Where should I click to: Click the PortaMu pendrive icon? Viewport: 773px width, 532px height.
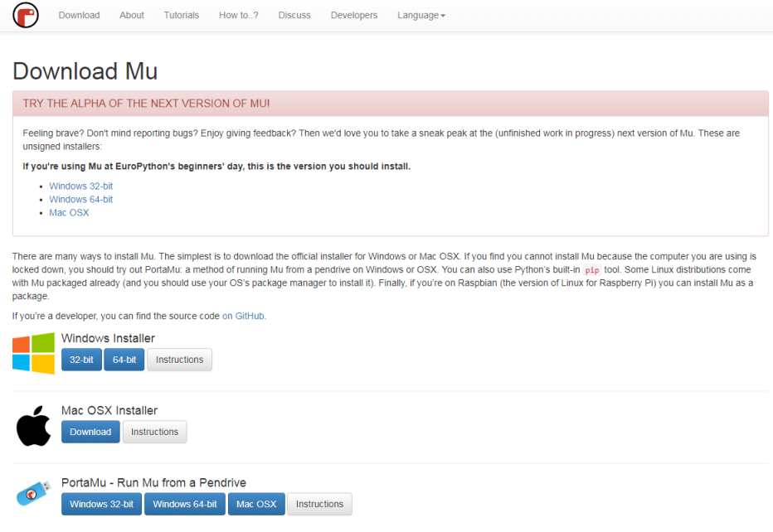click(x=33, y=494)
